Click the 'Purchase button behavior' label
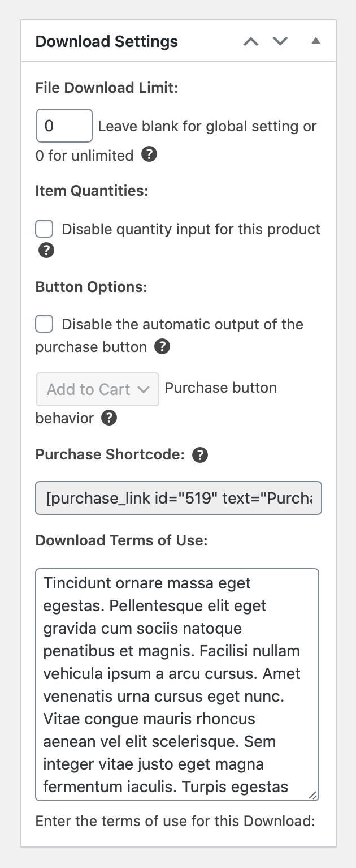 220,388
